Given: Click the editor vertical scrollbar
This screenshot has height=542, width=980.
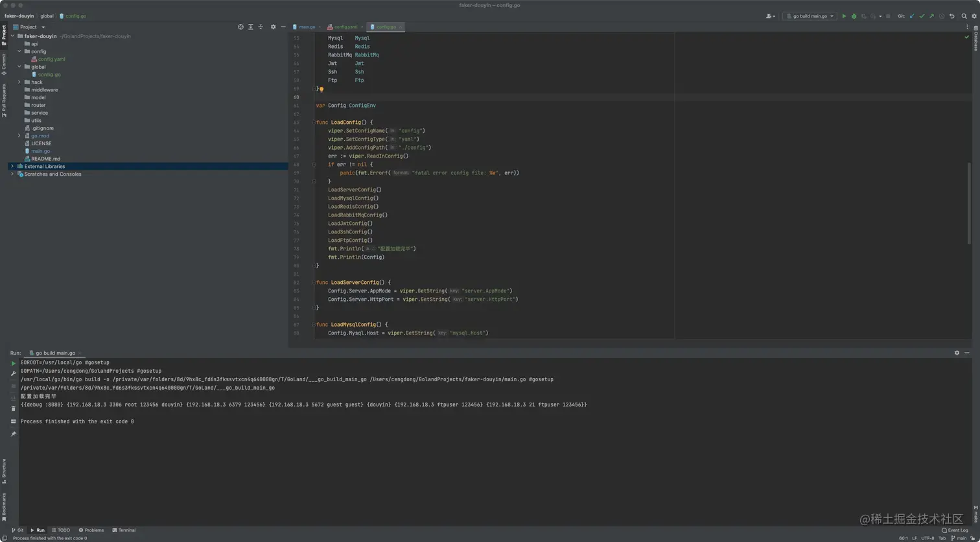Looking at the screenshot, I should point(970,203).
